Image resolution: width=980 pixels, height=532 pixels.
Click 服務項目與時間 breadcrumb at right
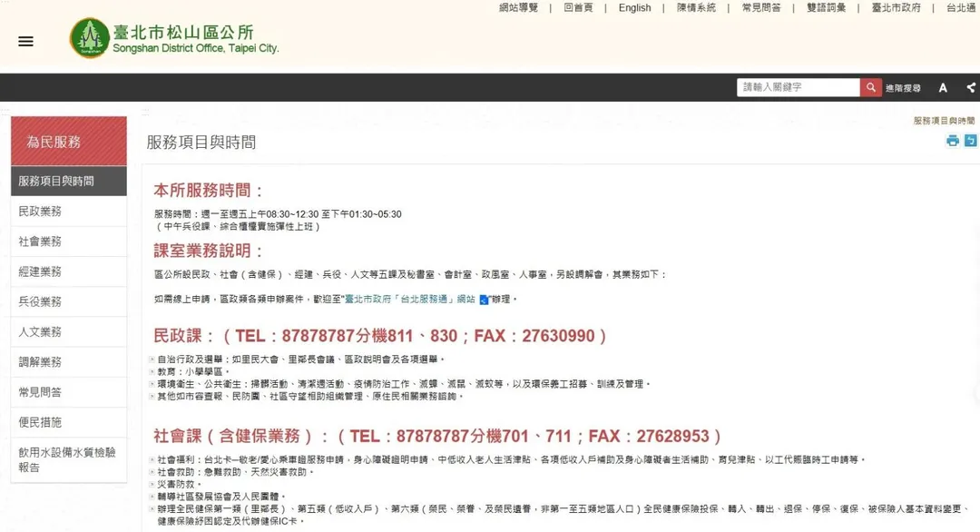click(944, 121)
